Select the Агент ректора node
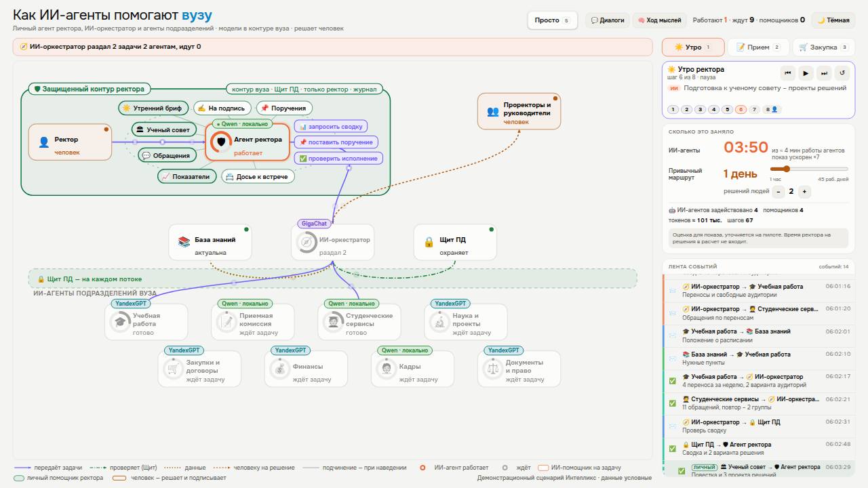 pyautogui.click(x=248, y=142)
